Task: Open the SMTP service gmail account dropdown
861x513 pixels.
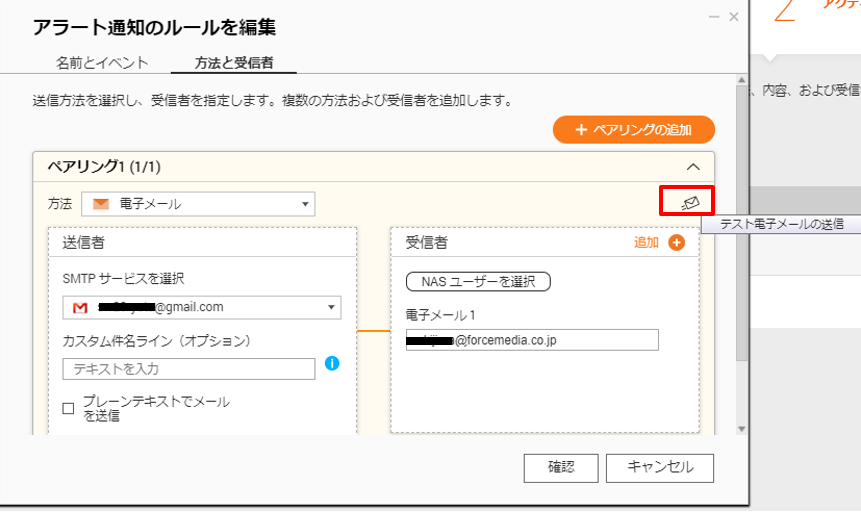Action: click(x=202, y=307)
